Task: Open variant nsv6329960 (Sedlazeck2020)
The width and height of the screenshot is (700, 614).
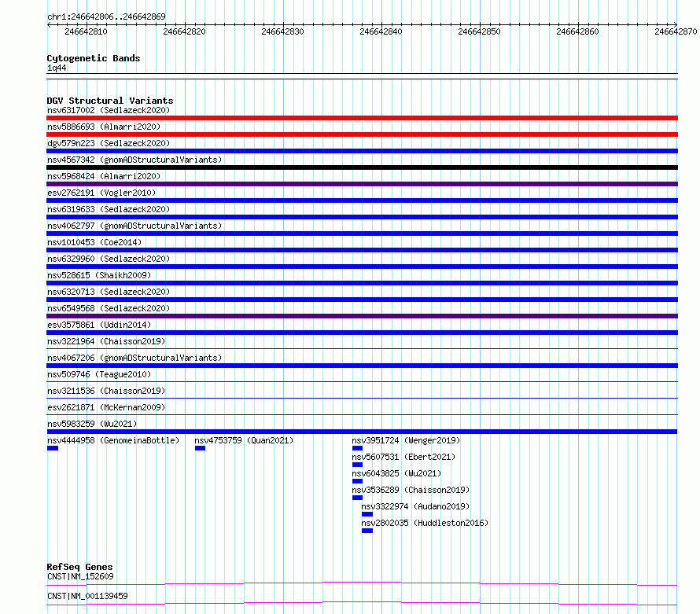Action: coord(109,259)
